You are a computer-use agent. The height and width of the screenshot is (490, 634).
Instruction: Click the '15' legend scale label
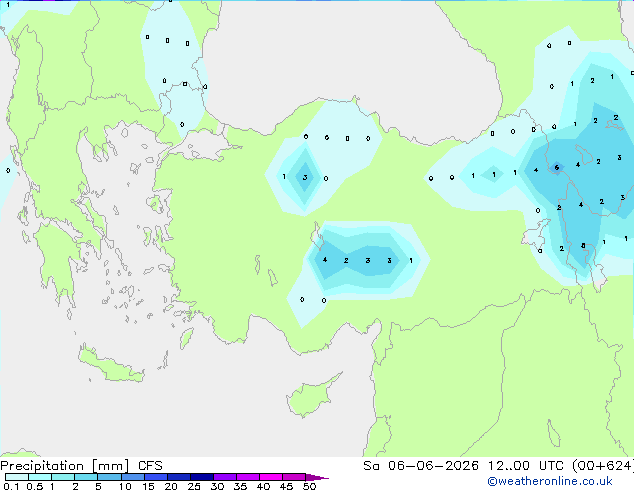point(148,486)
